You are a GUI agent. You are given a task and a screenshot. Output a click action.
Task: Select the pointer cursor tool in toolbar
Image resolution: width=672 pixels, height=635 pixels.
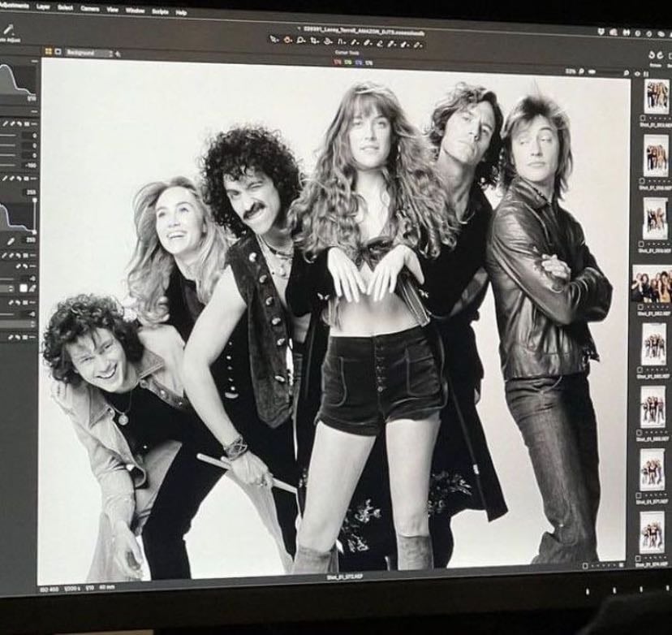click(274, 40)
